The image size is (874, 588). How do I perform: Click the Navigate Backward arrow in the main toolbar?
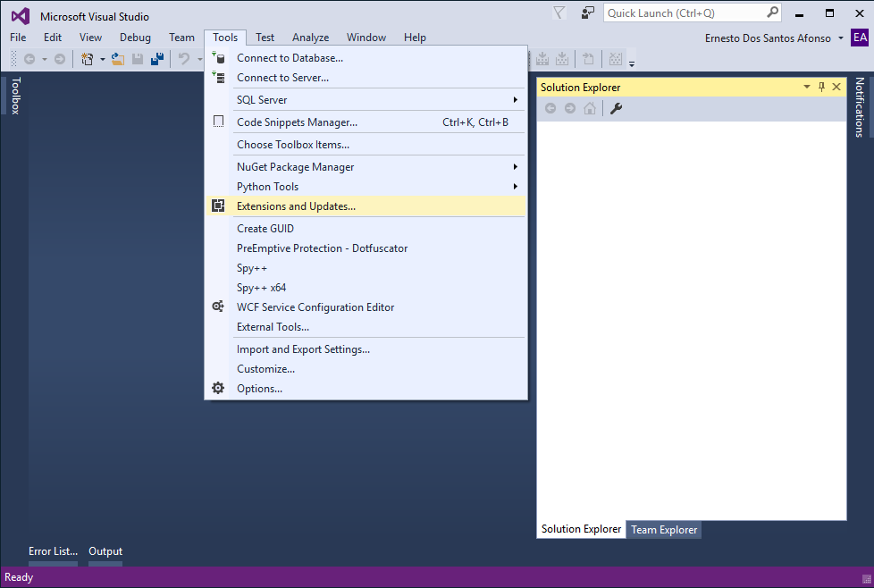click(x=29, y=58)
